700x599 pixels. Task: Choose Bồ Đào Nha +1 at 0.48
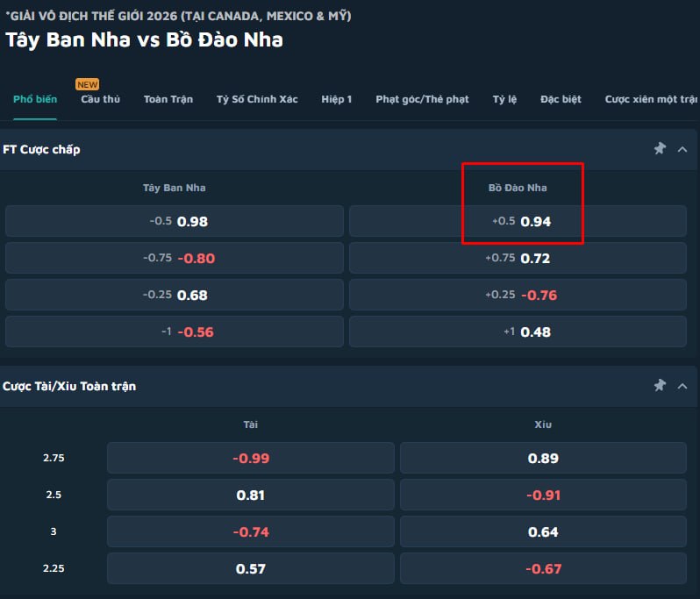coord(518,332)
